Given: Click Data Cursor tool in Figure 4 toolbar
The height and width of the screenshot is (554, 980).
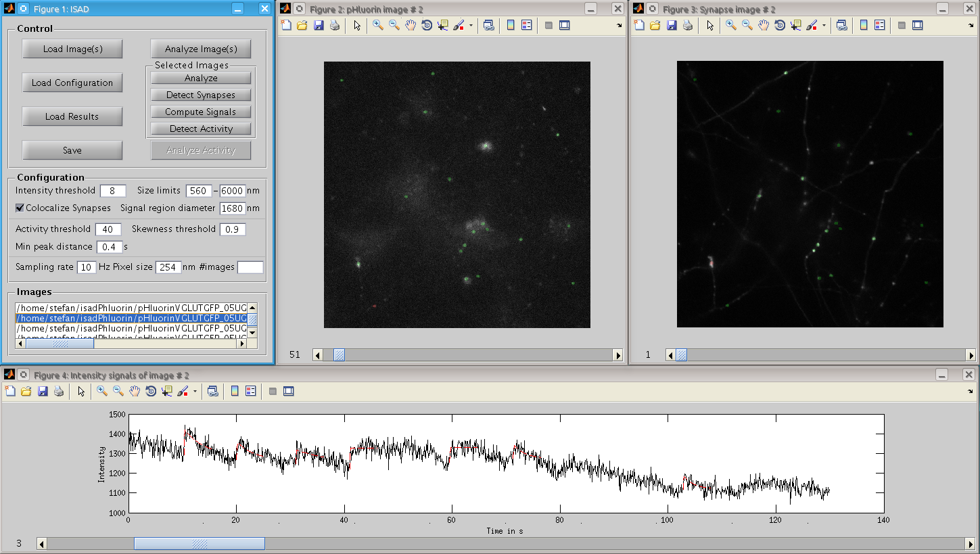Looking at the screenshot, I should [166, 391].
